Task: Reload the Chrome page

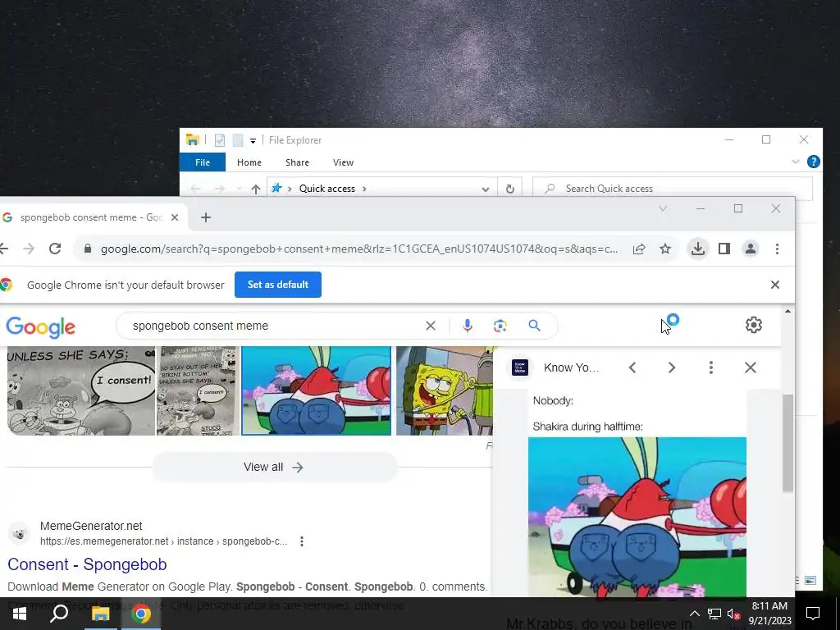Action: (55, 249)
